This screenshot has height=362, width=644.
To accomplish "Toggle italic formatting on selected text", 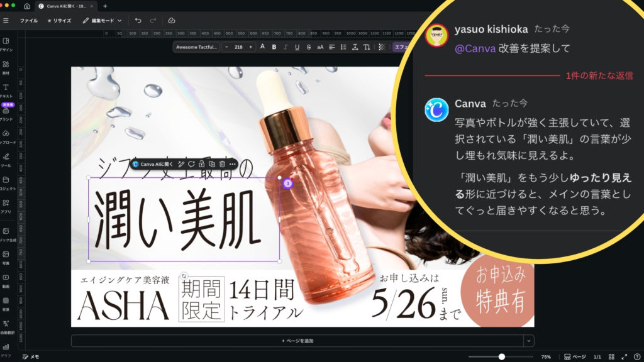I will click(286, 47).
